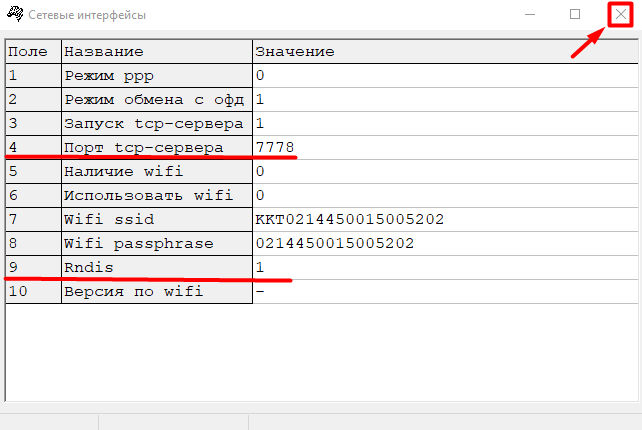This screenshot has width=642, height=430.
Task: Select field number 5 cell
Action: click(x=34, y=171)
